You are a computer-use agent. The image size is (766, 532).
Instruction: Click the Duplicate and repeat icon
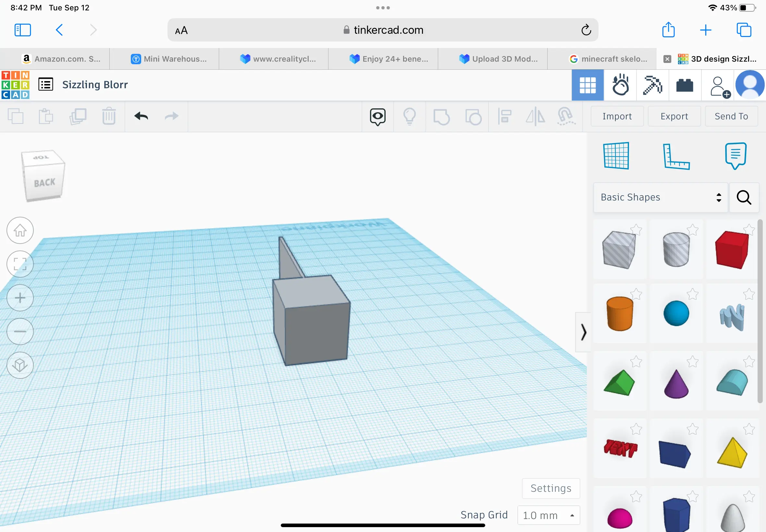[78, 116]
